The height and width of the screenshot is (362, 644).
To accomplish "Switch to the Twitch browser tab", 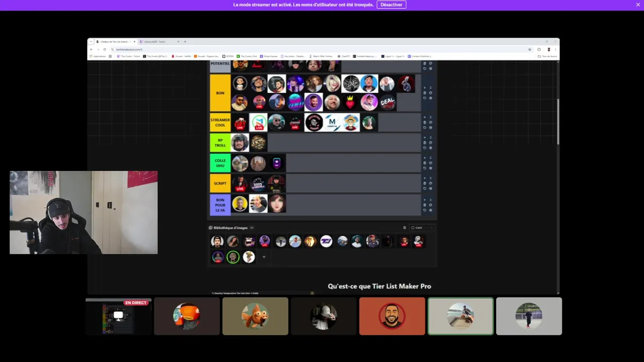I will pos(159,42).
